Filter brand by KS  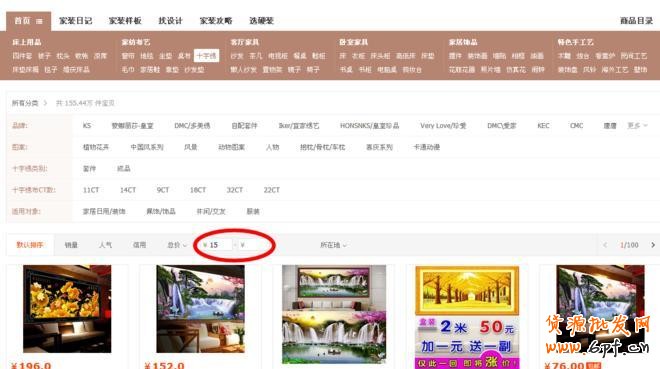coord(87,125)
